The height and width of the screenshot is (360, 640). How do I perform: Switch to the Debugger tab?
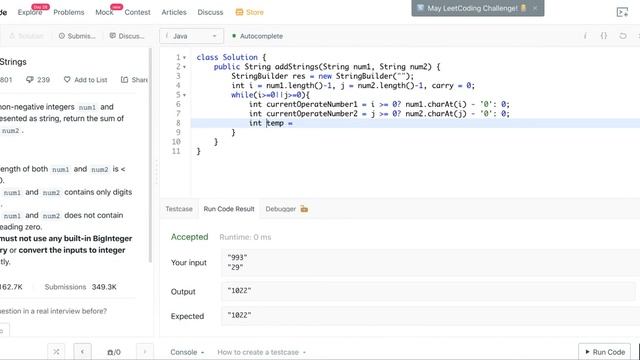(280, 209)
